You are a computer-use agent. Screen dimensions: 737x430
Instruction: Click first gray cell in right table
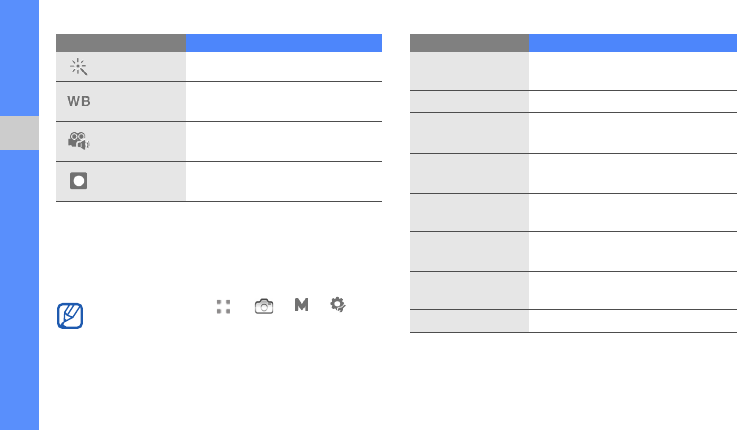469,71
